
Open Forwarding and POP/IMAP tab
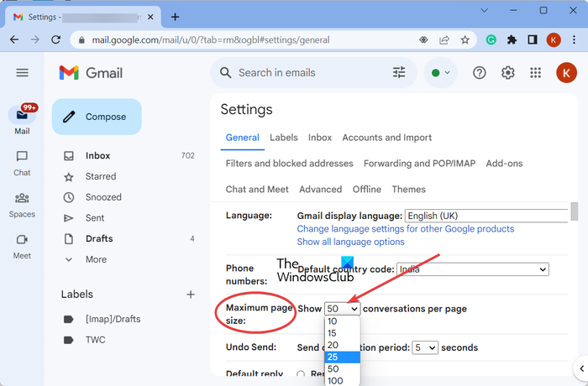[420, 164]
